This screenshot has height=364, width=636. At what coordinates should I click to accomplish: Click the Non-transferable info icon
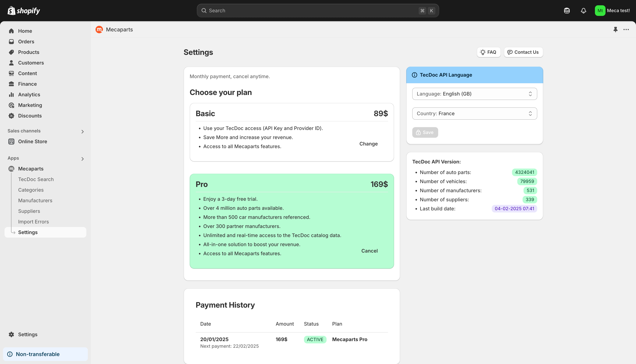click(x=10, y=354)
